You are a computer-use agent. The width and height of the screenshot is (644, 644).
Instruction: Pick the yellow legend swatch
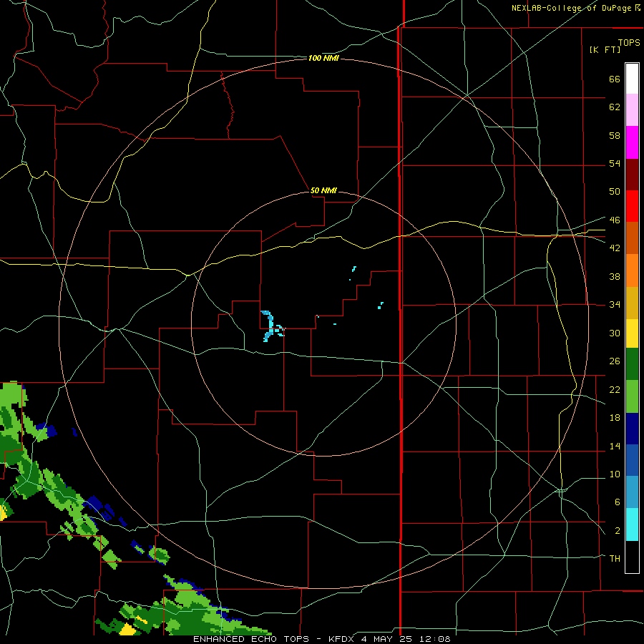pos(632,333)
